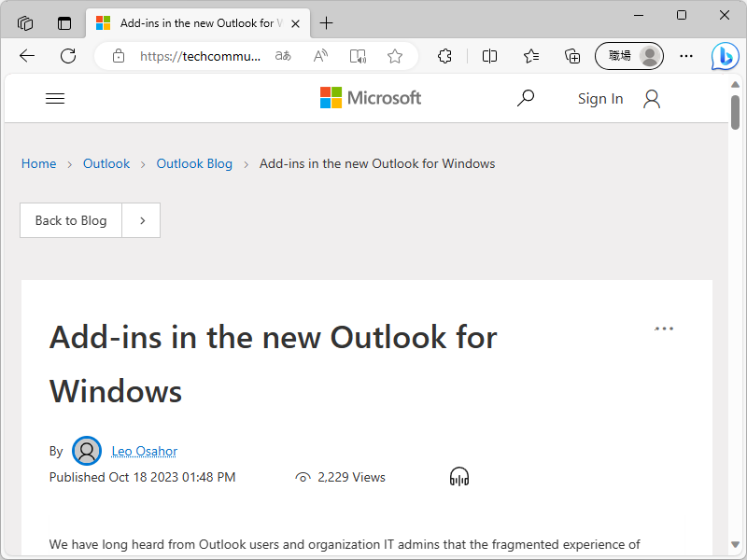The height and width of the screenshot is (560, 747).
Task: Click the browser Extensions puzzle icon
Action: pos(445,56)
